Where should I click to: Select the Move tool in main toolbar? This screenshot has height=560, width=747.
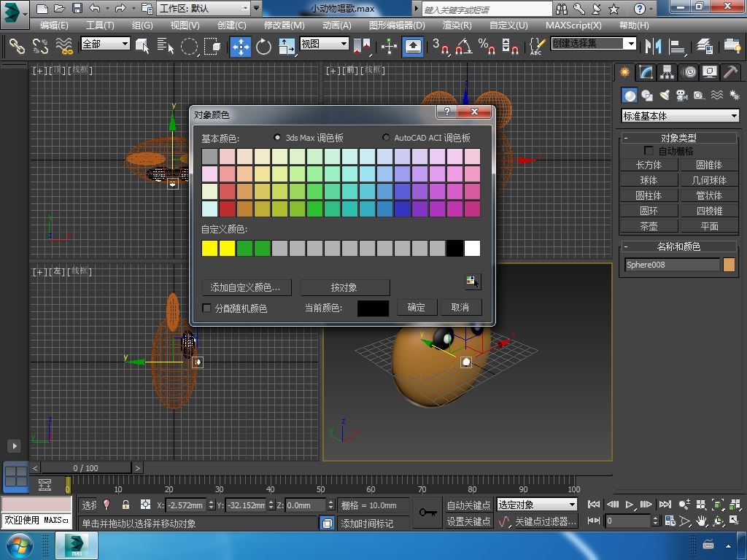240,46
